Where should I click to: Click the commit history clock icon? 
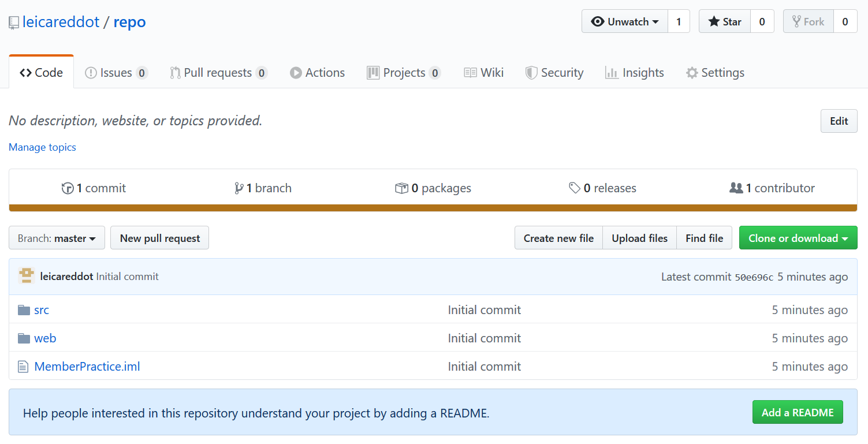tap(68, 188)
